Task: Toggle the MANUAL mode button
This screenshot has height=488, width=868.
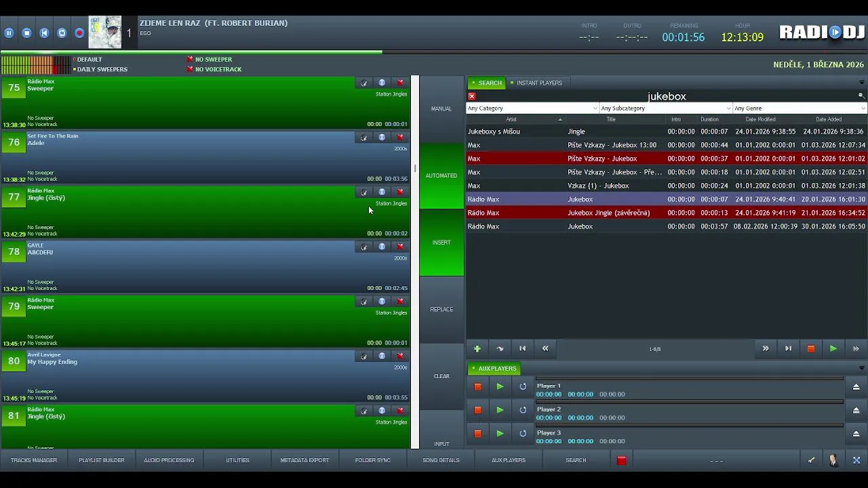Action: 441,108
